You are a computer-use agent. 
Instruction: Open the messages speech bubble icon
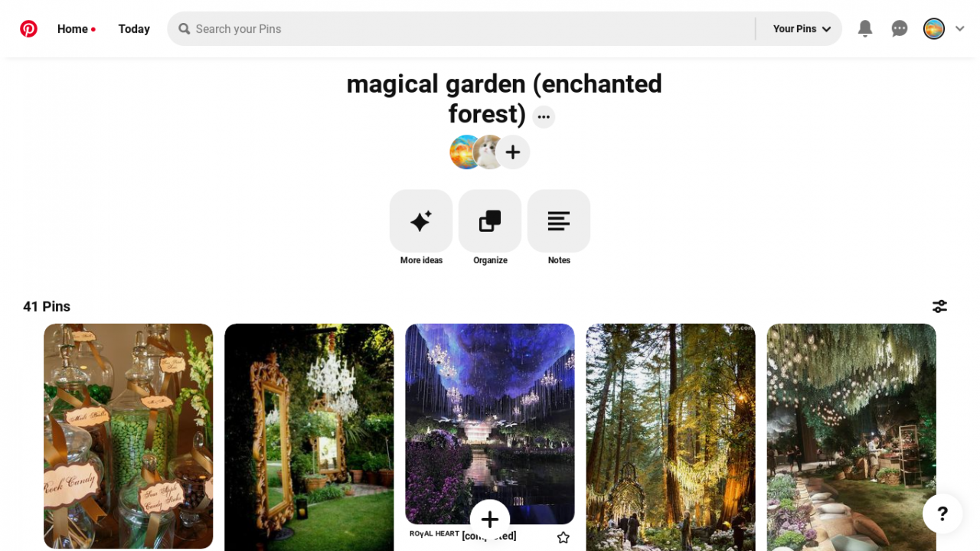pos(900,29)
